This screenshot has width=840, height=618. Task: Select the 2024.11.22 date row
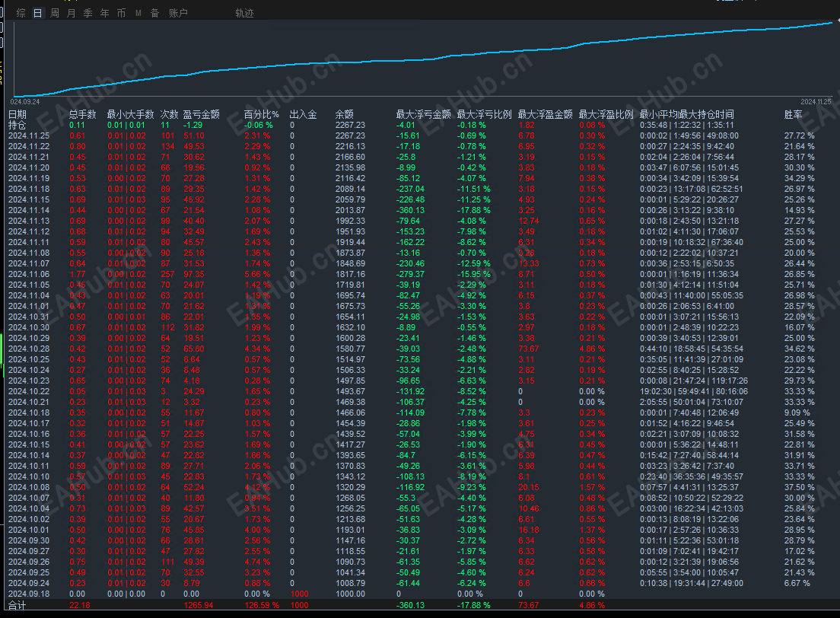(29, 146)
